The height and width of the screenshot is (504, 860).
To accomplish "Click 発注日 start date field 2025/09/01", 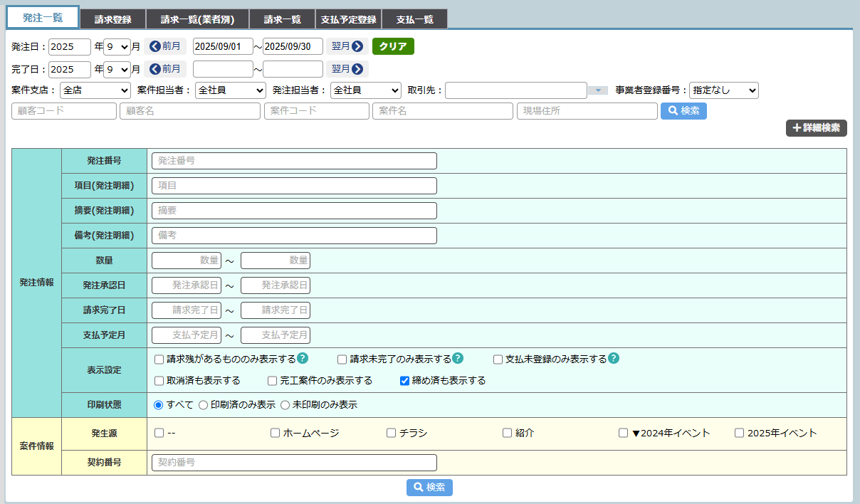I will point(223,47).
